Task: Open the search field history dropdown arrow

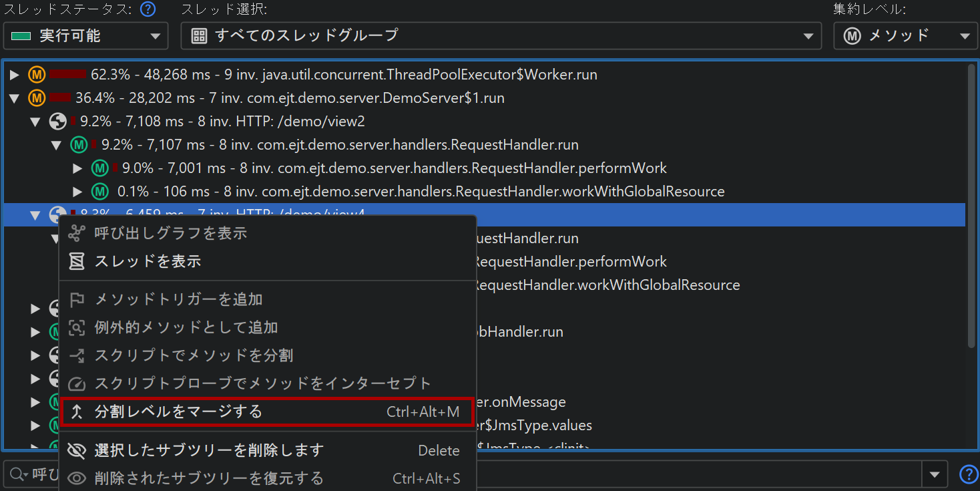Action: [x=934, y=475]
